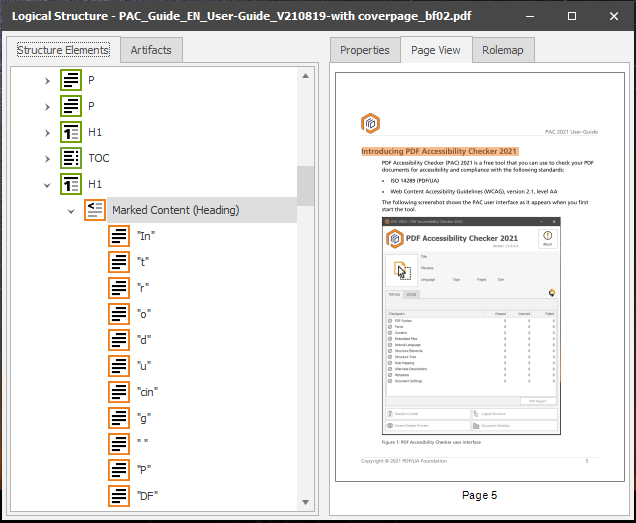Click the icon beside the "t" content item

[119, 262]
